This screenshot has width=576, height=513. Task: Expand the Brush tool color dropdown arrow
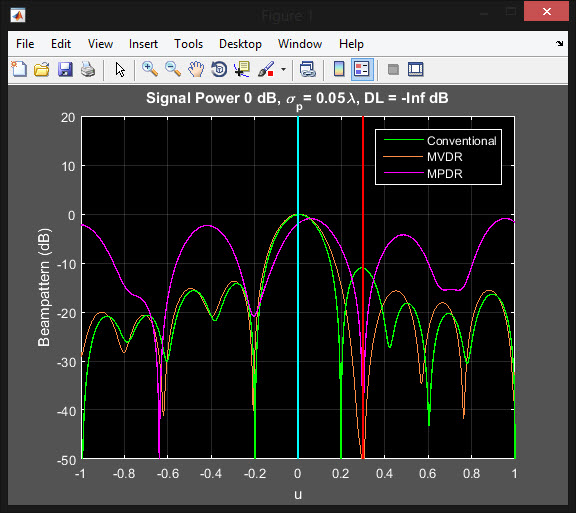(x=283, y=69)
